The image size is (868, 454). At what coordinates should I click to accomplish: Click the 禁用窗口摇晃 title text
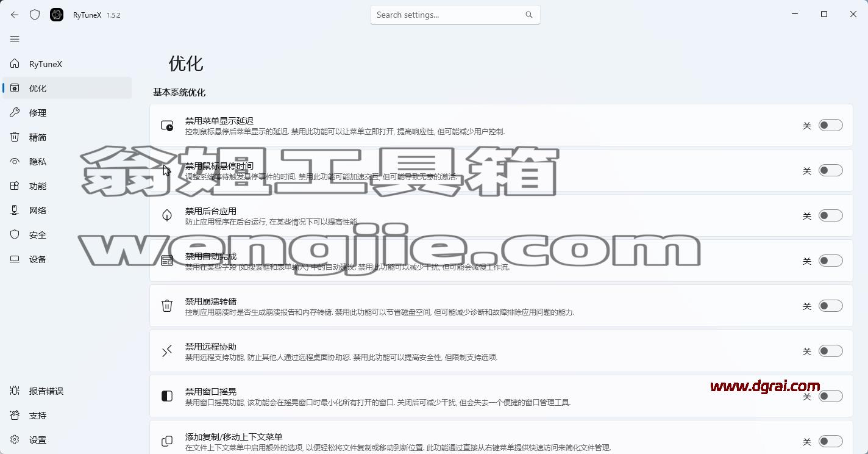pyautogui.click(x=211, y=392)
